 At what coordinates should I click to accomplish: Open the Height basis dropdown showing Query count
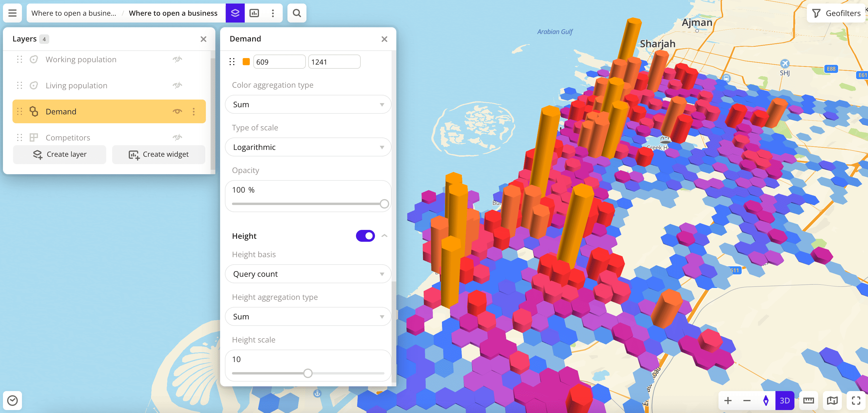pos(308,274)
